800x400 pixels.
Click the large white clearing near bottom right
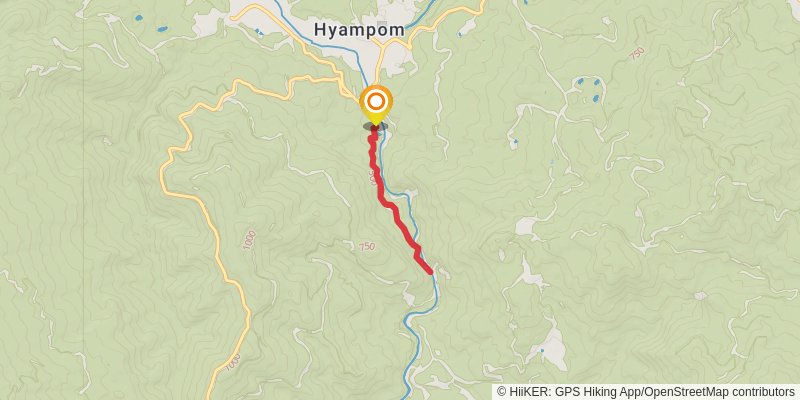(552, 347)
